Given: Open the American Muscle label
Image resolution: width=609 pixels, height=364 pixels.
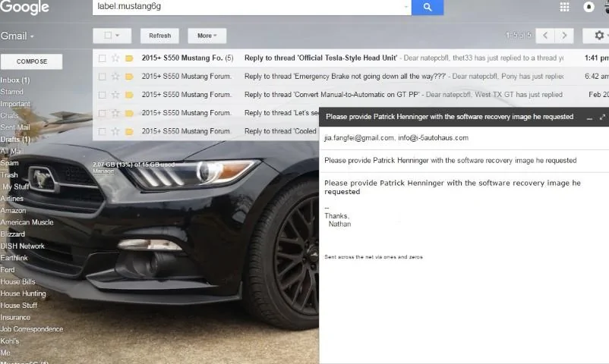Looking at the screenshot, I should [x=27, y=222].
